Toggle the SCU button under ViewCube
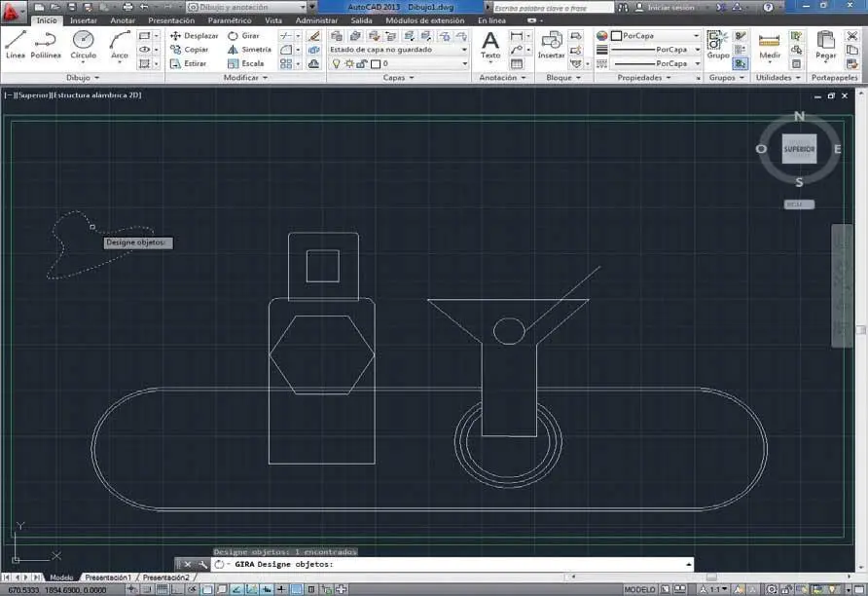Screen dimensions: 868x596 [799, 205]
